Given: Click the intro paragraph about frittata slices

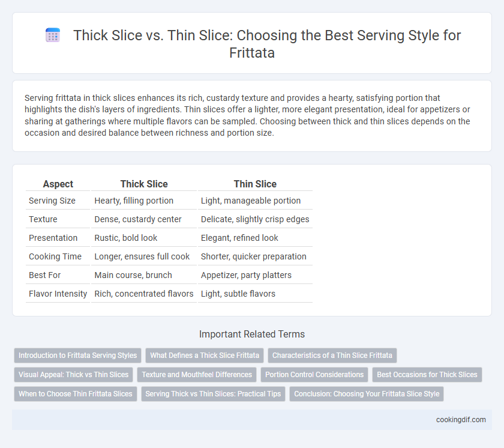Looking at the screenshot, I should [x=247, y=115].
